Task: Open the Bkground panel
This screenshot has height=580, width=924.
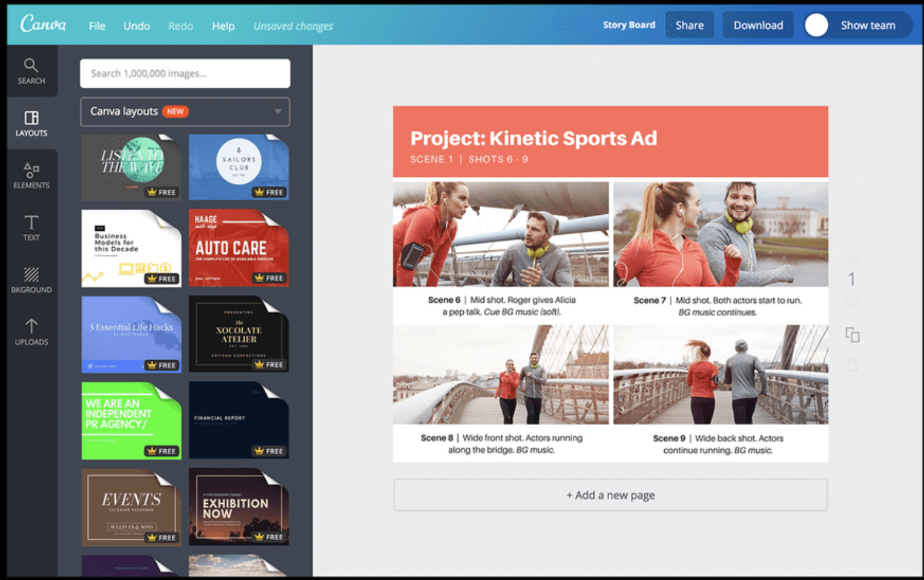Action: point(31,280)
